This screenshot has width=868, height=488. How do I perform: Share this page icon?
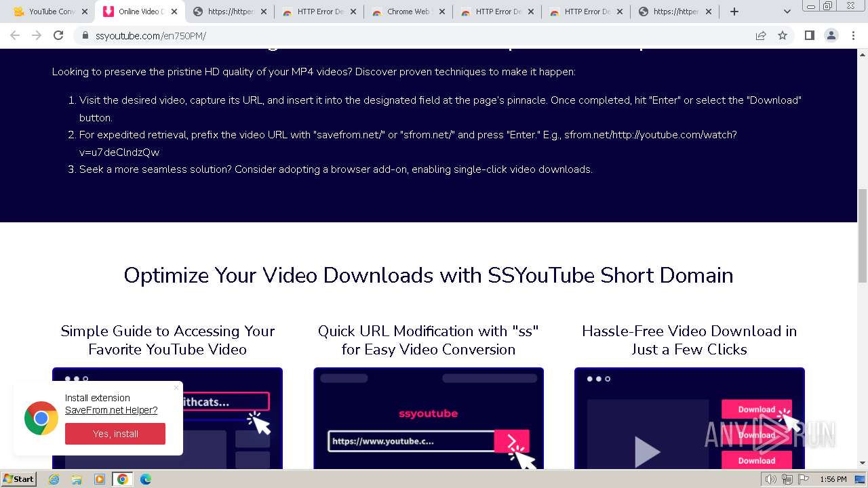[761, 35]
